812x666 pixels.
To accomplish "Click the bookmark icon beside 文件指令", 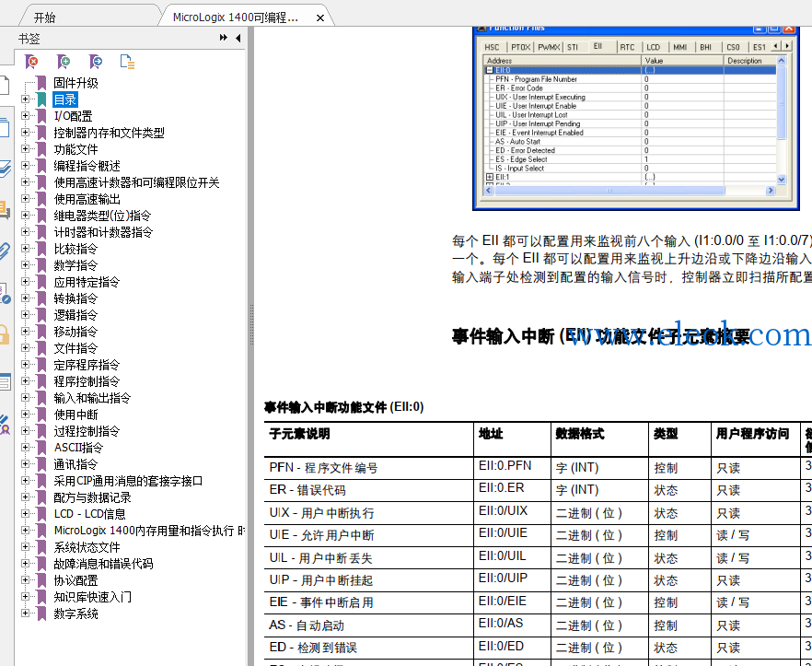I will click(x=42, y=348).
